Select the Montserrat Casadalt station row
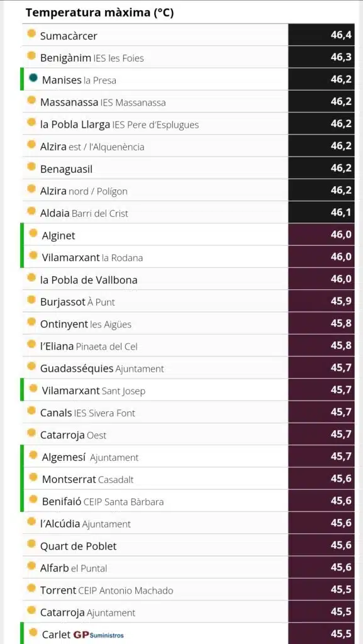The width and height of the screenshot is (363, 644). pos(189,478)
